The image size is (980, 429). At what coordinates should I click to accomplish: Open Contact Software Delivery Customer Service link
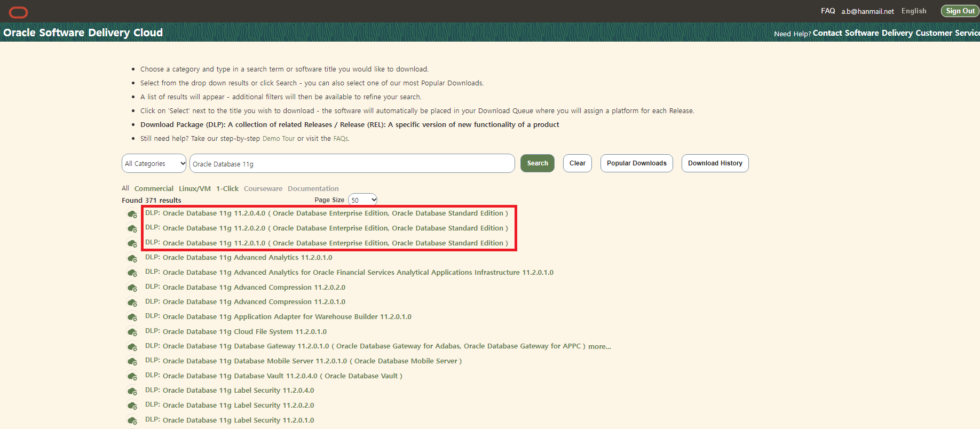tap(896, 33)
